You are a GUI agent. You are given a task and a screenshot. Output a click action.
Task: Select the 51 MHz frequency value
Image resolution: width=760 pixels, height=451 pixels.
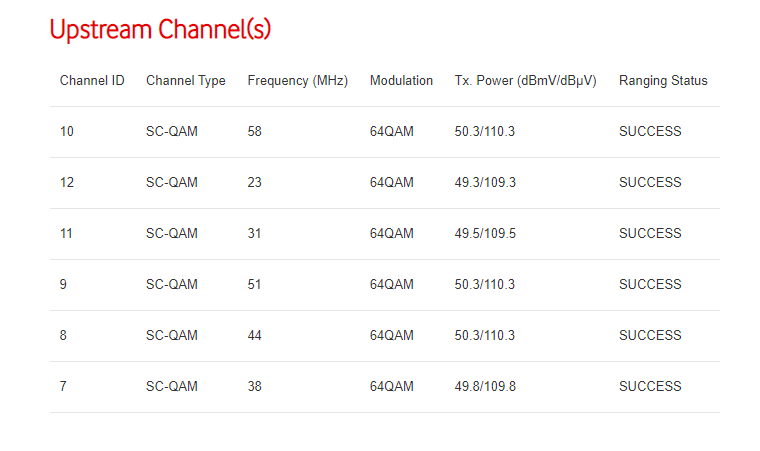[255, 285]
